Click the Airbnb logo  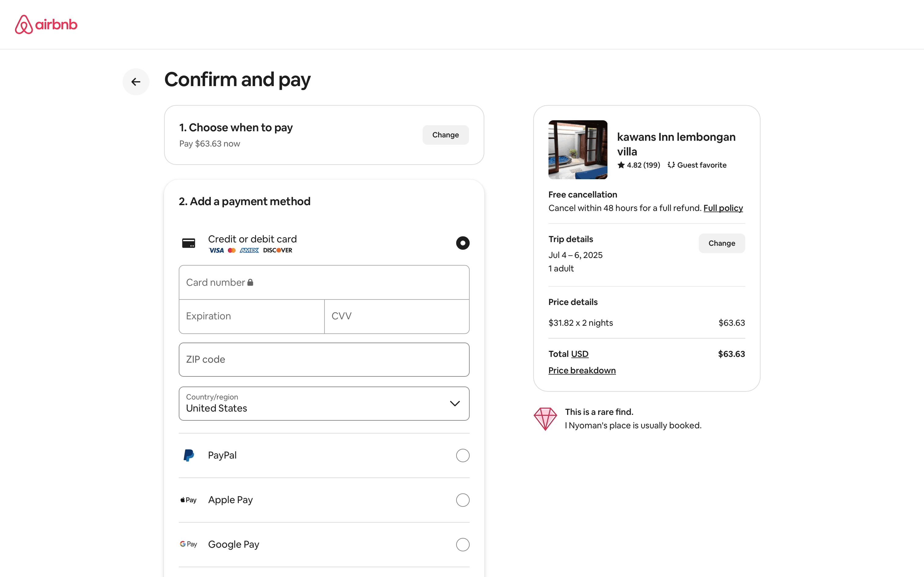[46, 24]
